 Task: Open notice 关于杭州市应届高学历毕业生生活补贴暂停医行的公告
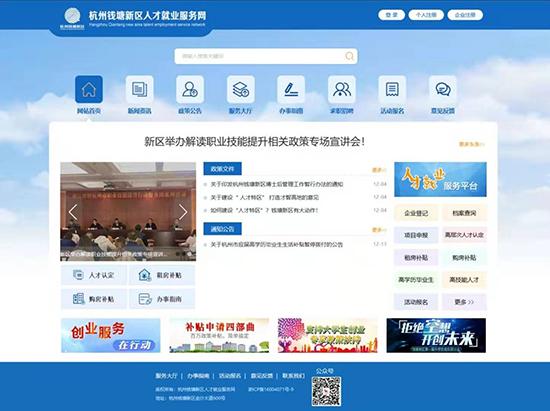click(276, 244)
